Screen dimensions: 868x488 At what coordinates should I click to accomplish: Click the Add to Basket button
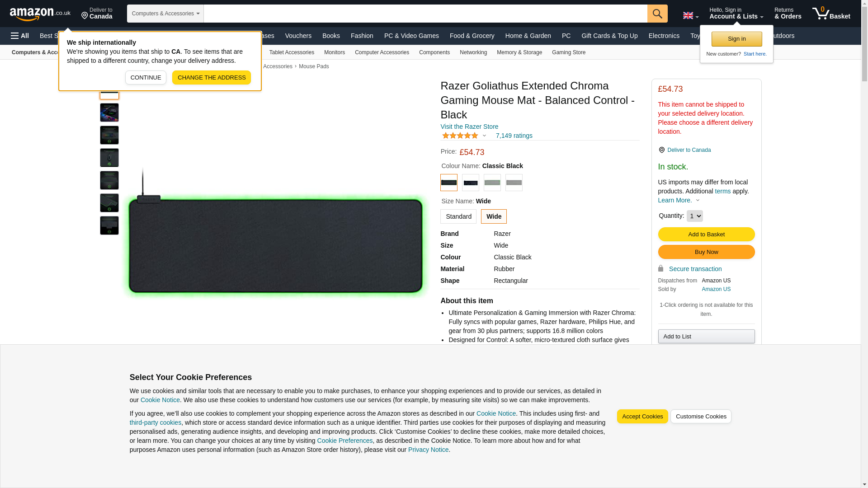pyautogui.click(x=706, y=234)
